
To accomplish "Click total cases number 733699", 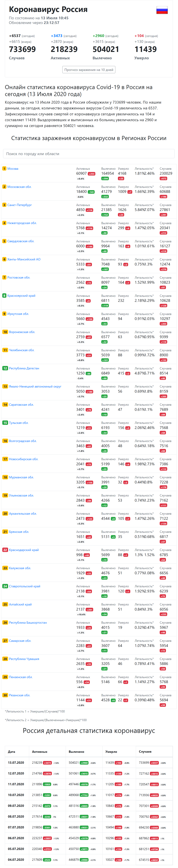I will pyautogui.click(x=22, y=49).
